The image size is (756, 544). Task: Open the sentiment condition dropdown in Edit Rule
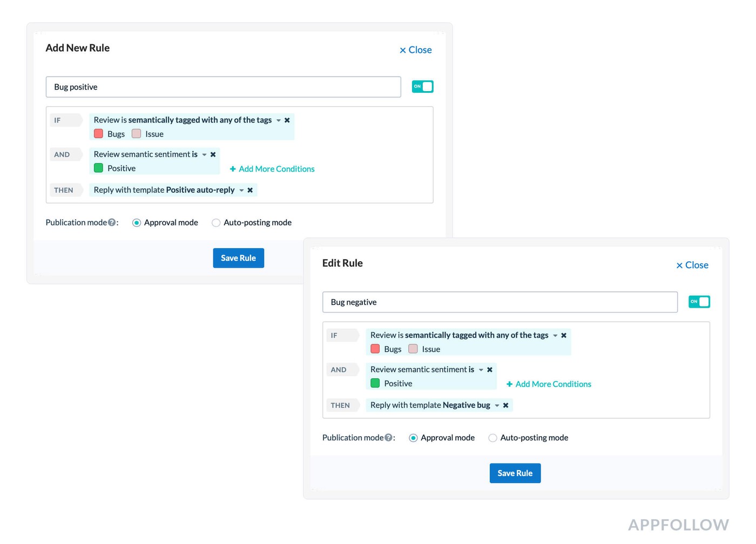coord(481,370)
